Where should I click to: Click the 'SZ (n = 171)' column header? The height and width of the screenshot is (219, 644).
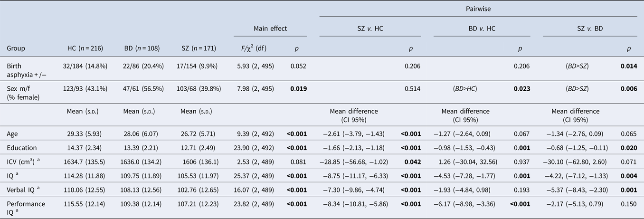[196, 48]
